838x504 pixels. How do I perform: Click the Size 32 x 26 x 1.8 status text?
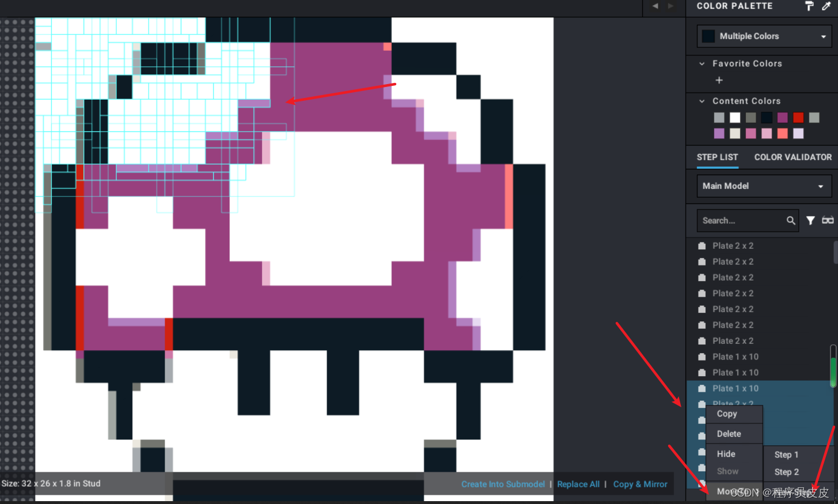pos(51,484)
